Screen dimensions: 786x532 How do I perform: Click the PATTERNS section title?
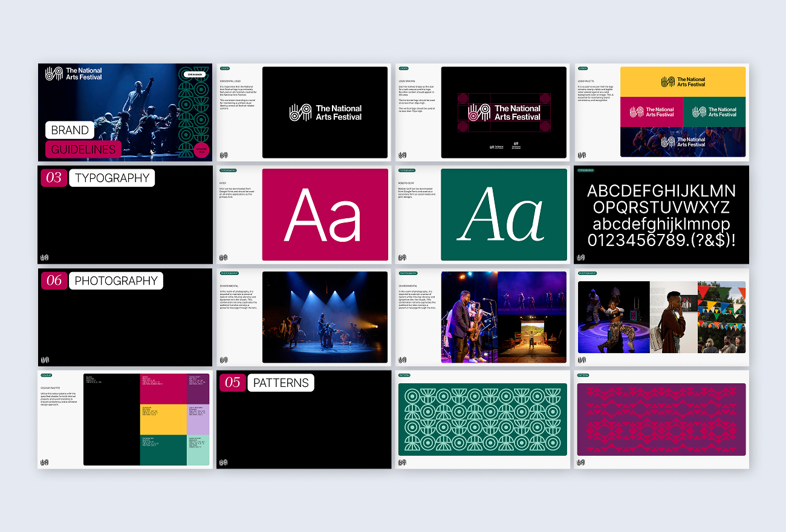coord(281,383)
